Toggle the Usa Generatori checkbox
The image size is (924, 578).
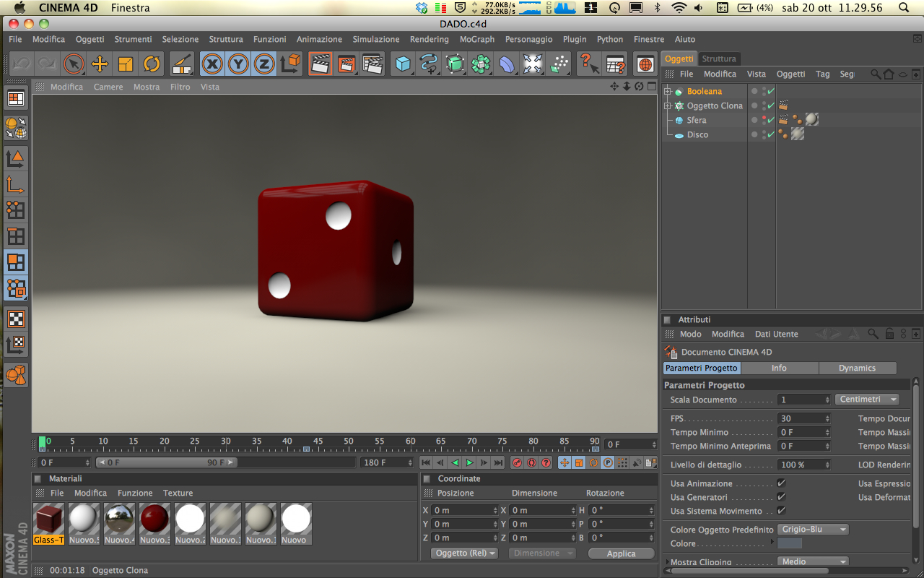[x=781, y=497]
